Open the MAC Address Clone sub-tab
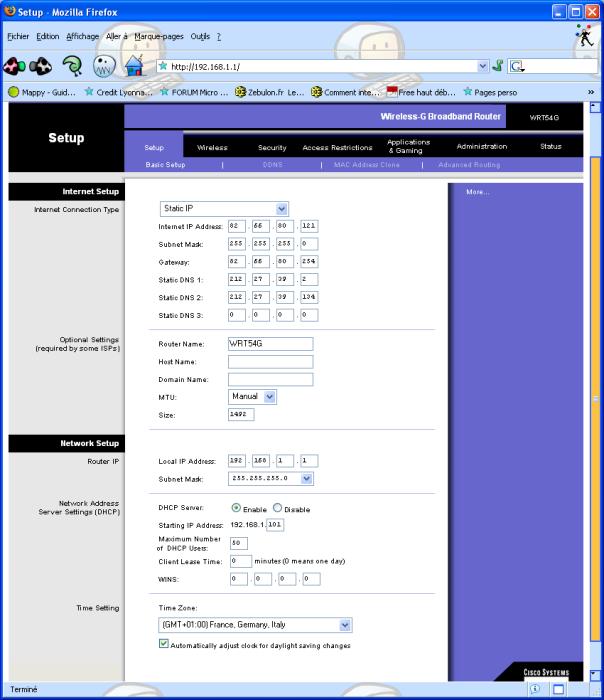 coord(367,164)
